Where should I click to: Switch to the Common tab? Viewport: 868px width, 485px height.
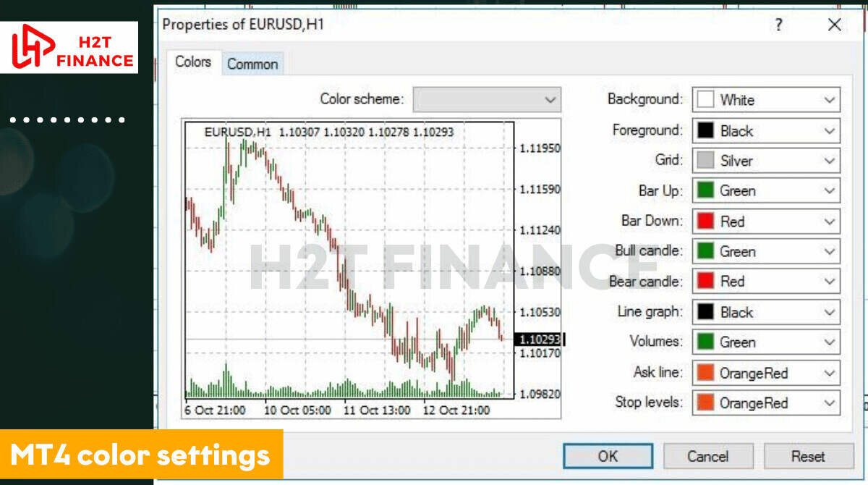[x=252, y=64]
